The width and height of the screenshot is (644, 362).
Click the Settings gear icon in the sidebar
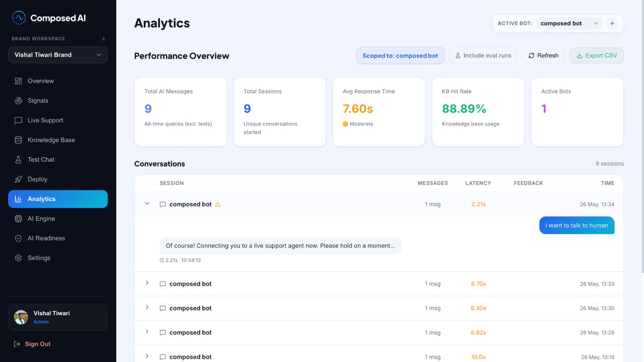point(18,258)
